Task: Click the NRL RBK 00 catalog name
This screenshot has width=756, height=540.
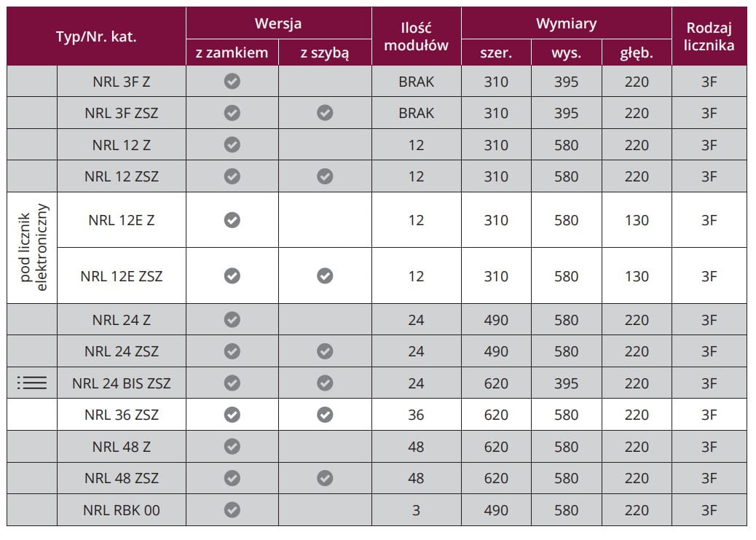Action: pyautogui.click(x=122, y=510)
